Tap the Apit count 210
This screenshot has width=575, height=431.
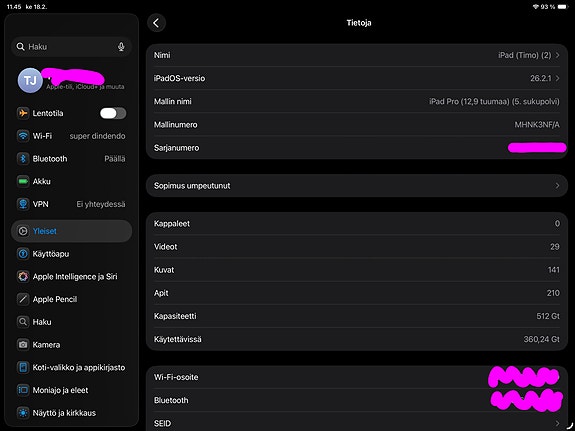[553, 293]
